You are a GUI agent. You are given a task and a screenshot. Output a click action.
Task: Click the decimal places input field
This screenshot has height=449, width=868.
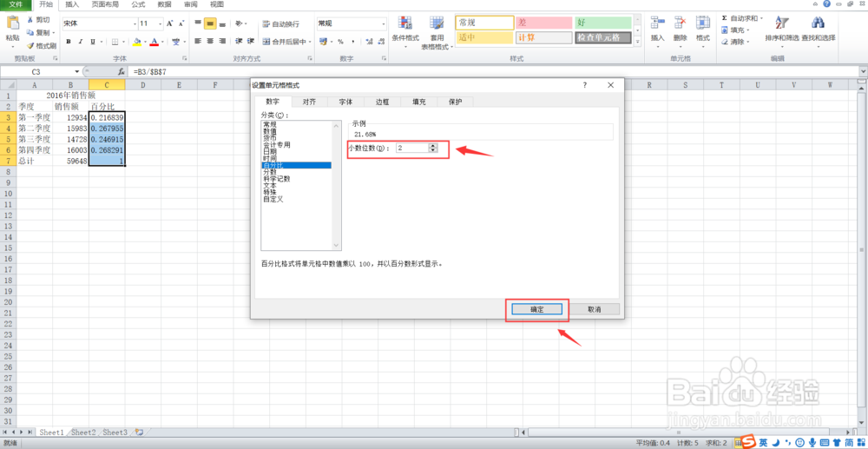click(412, 148)
